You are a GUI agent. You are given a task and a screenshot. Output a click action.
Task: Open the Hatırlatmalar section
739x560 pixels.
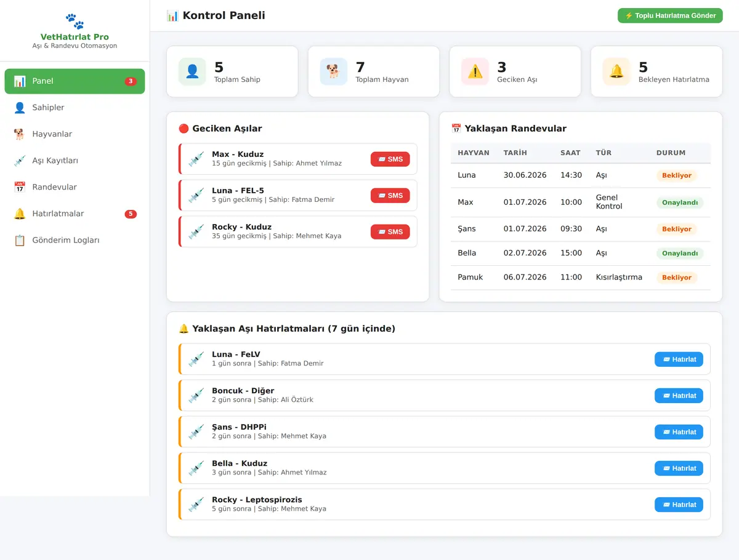click(75, 214)
